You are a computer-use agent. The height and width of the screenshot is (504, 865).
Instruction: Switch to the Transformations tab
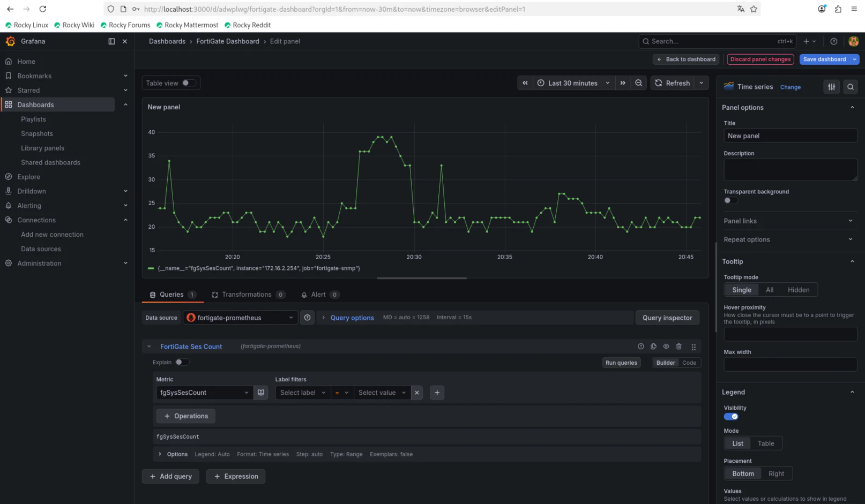[x=248, y=295]
